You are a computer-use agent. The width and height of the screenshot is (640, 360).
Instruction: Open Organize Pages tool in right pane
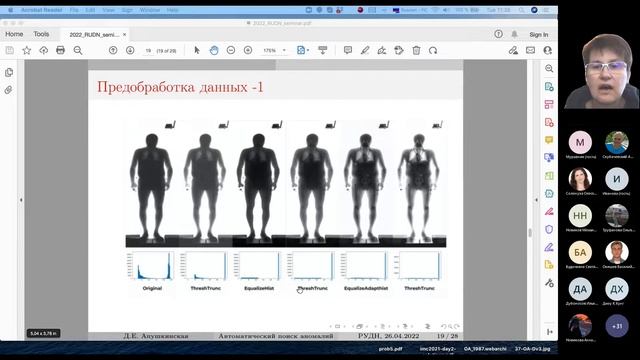click(x=549, y=104)
